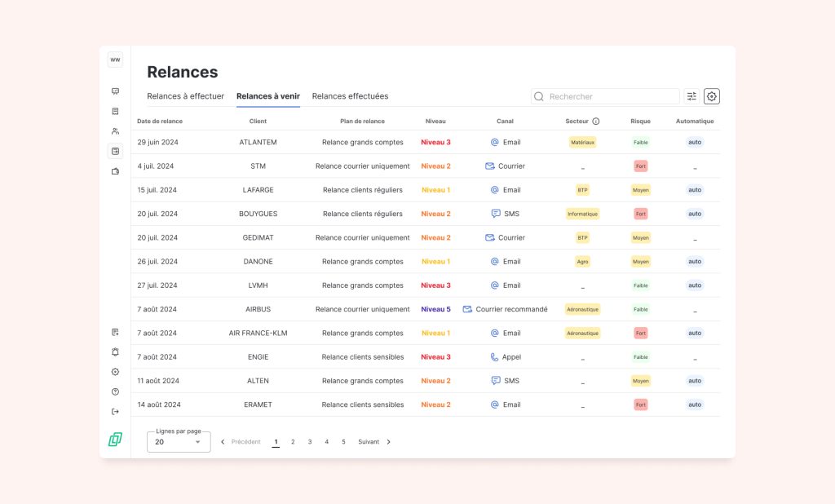Viewport: 835px width, 504px height.
Task: Open the notifications bell icon
Action: (115, 352)
